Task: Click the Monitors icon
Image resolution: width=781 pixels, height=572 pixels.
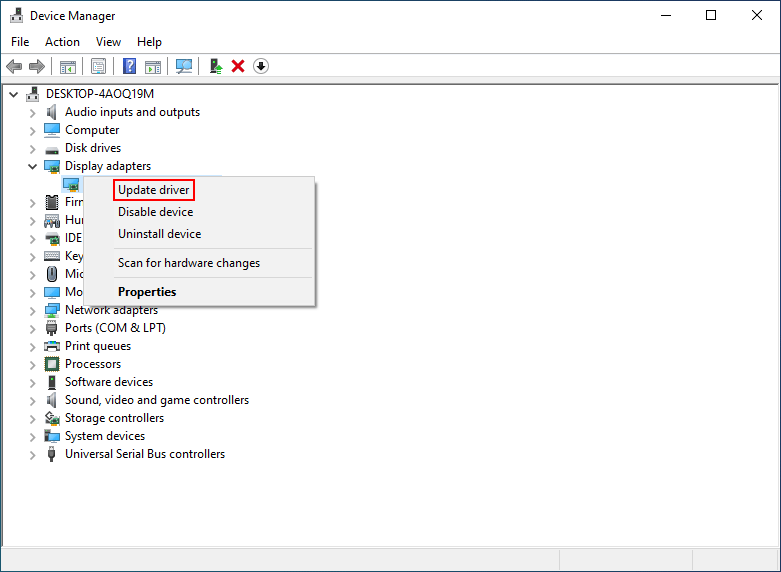Action: coord(52,292)
